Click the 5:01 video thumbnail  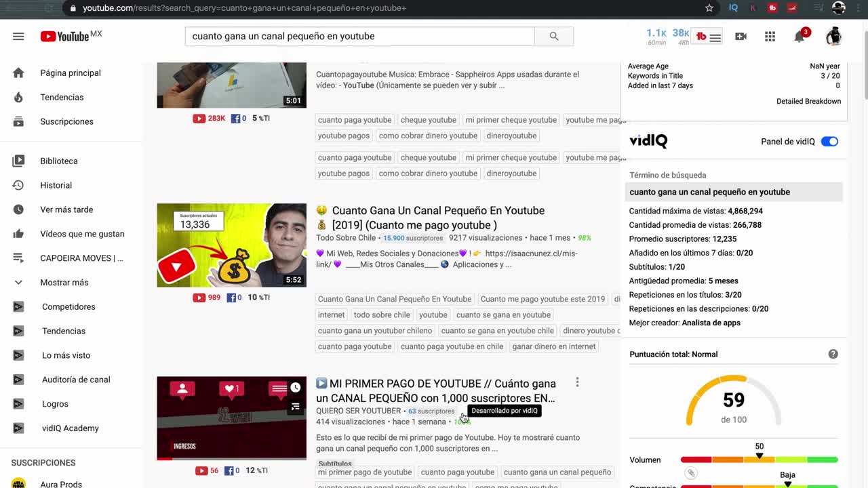point(231,85)
